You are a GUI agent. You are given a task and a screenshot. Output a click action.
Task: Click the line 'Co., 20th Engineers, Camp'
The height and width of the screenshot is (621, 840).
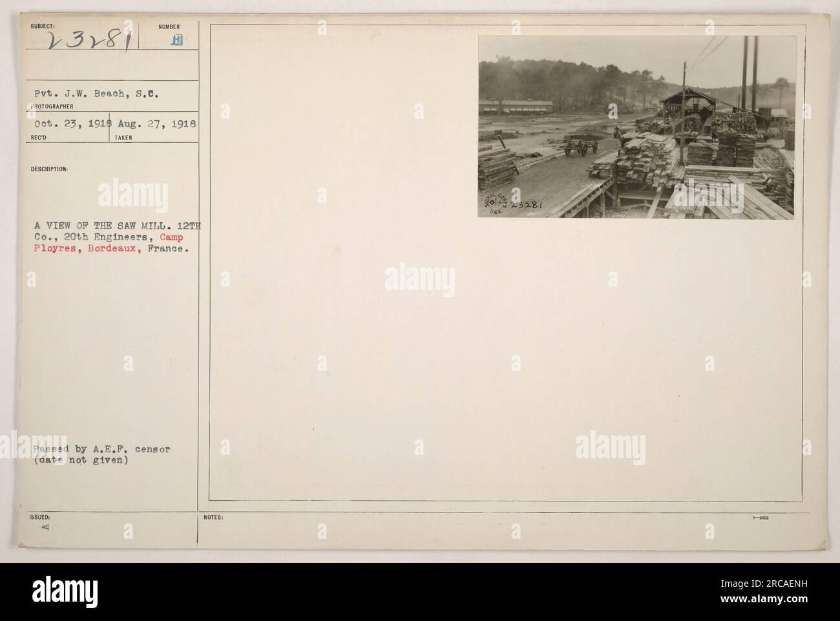click(110, 238)
